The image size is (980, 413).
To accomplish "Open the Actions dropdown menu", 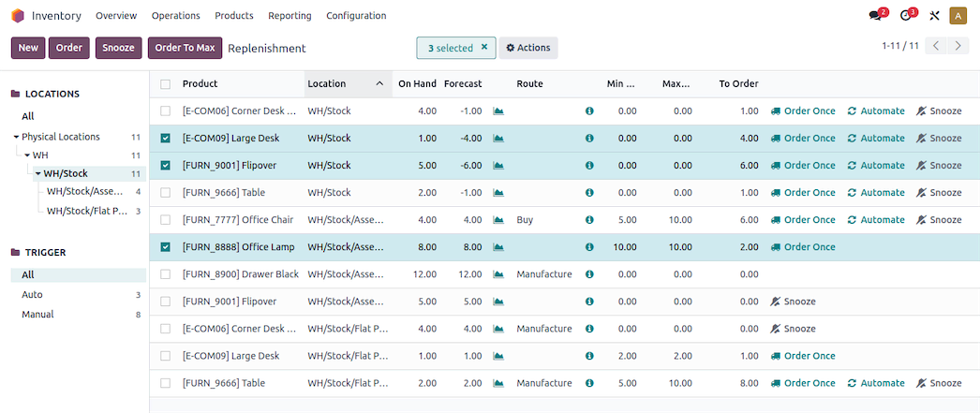I will click(527, 48).
